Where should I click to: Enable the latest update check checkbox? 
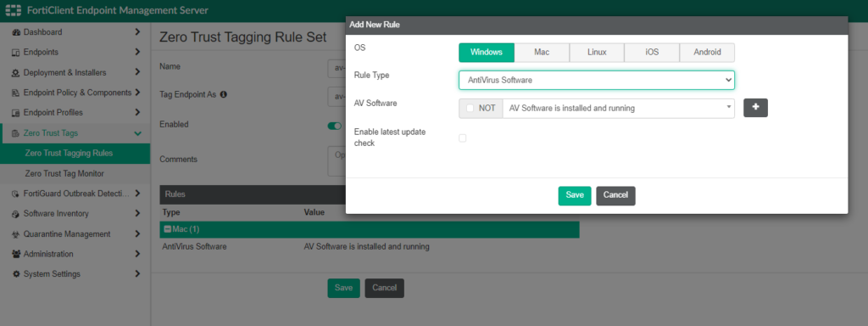(x=462, y=138)
